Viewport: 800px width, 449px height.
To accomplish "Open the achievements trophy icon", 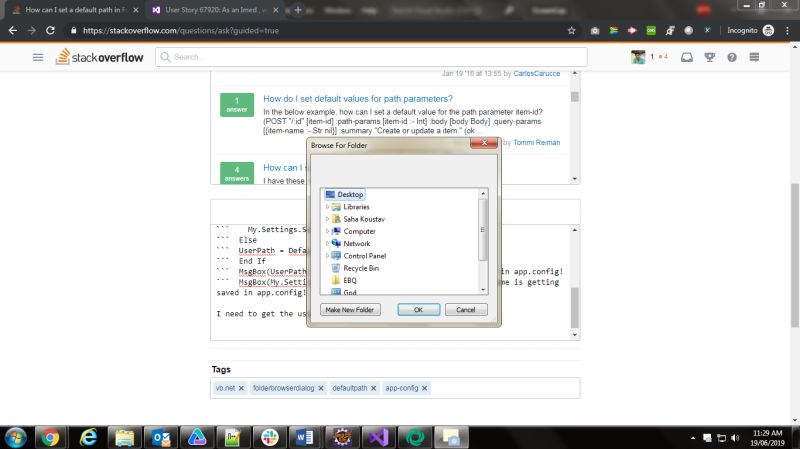I will pos(710,57).
